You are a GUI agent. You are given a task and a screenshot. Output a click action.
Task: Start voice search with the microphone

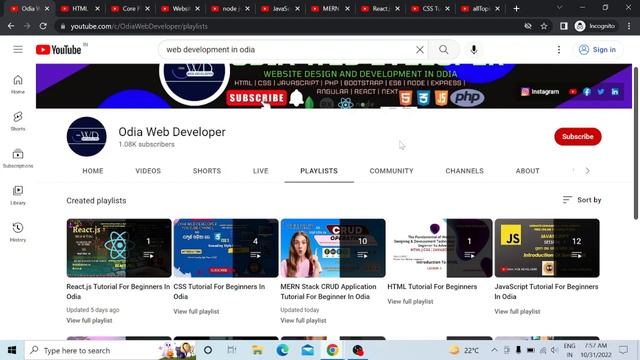pyautogui.click(x=473, y=50)
